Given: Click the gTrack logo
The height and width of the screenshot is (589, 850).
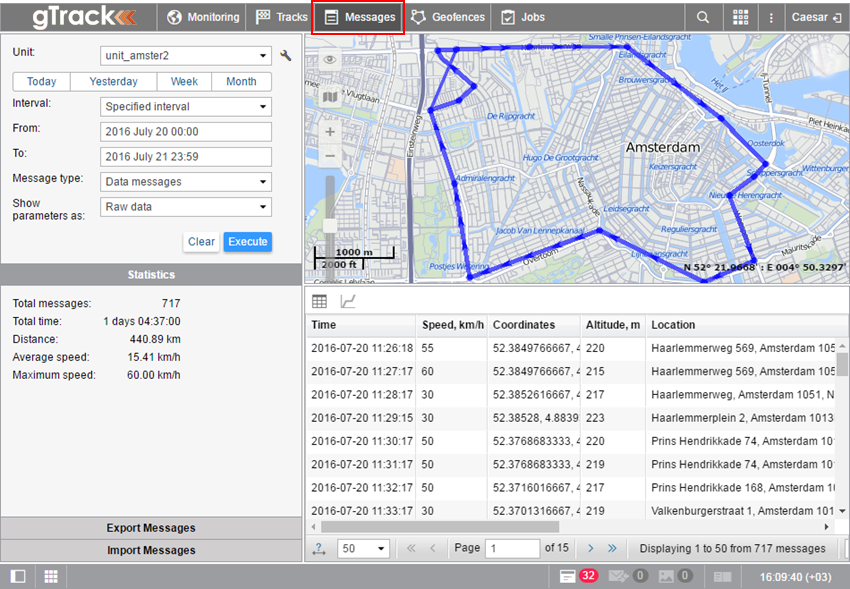Looking at the screenshot, I should point(84,17).
